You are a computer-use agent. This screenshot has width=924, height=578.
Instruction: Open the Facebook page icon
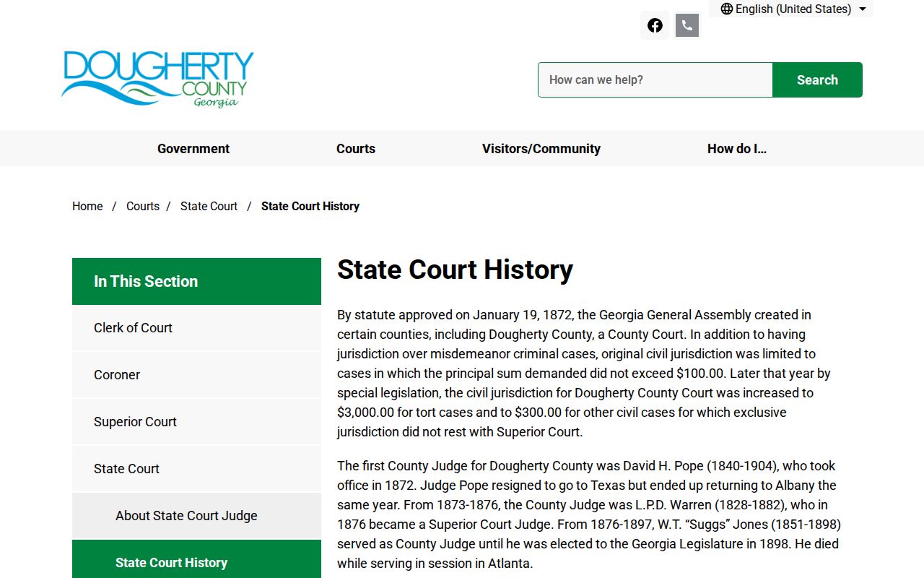click(x=655, y=25)
